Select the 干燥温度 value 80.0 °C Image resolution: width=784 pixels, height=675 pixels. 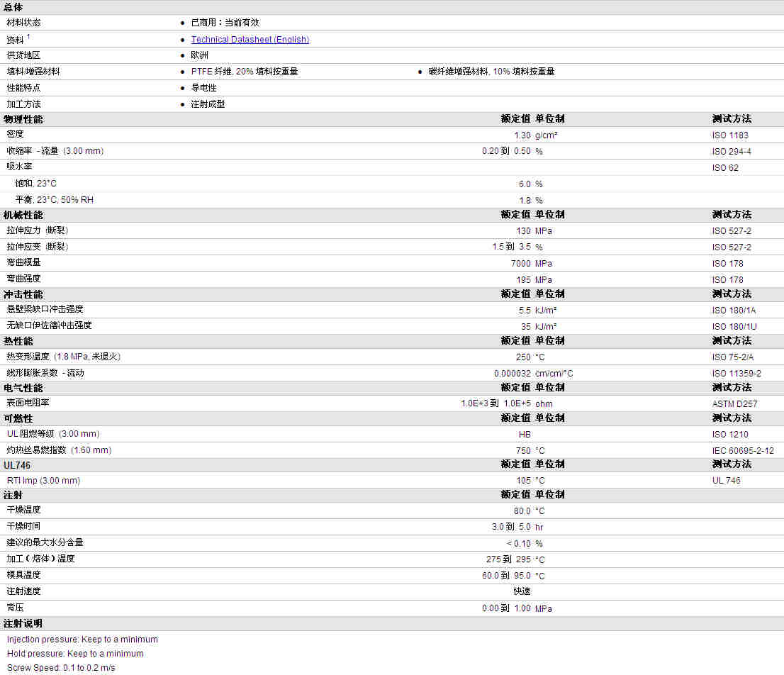pyautogui.click(x=529, y=511)
